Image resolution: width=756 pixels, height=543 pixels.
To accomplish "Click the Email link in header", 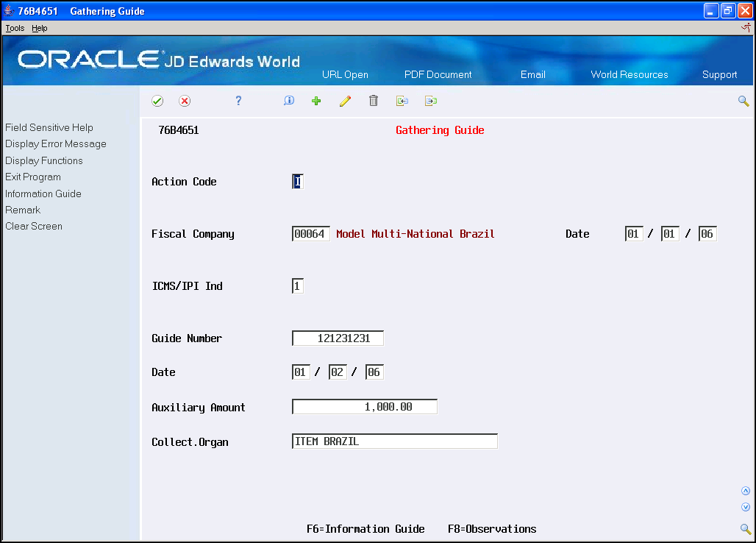I will (532, 75).
